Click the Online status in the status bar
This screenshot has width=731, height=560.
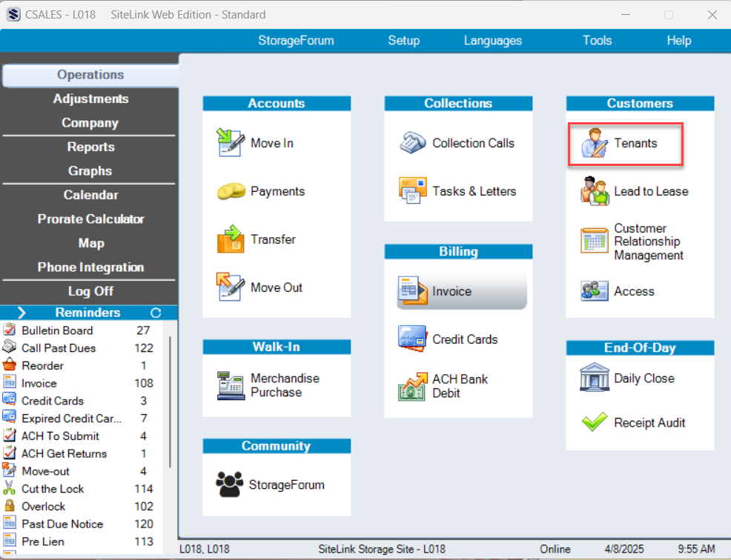(x=555, y=550)
